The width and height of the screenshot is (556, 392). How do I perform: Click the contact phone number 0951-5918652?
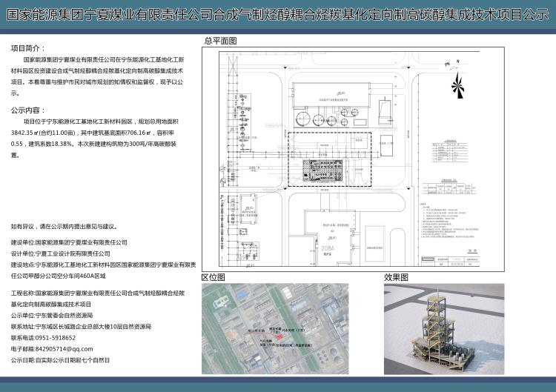(x=51, y=336)
